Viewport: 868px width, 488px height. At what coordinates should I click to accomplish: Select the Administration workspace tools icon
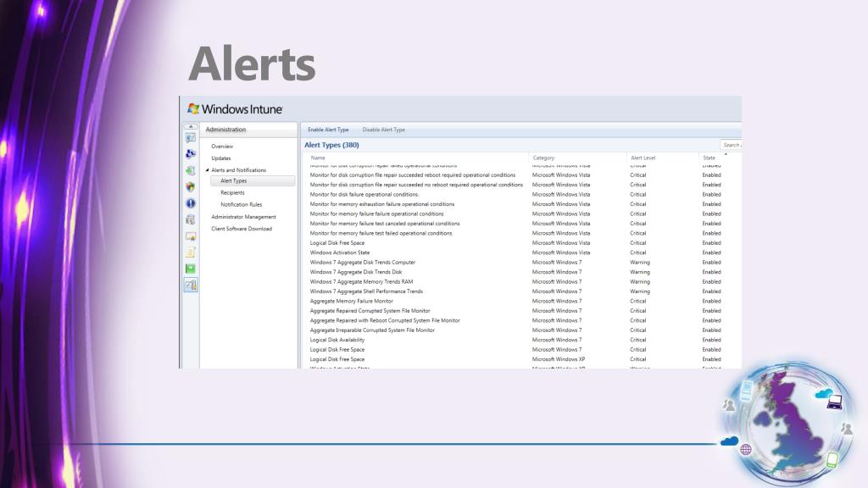(191, 285)
